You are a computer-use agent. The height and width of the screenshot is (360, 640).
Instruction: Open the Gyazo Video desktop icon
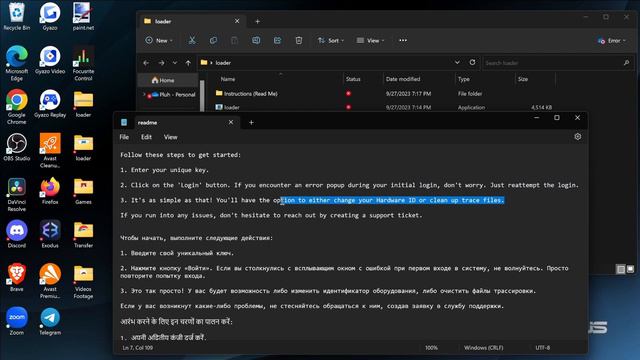tap(50, 60)
